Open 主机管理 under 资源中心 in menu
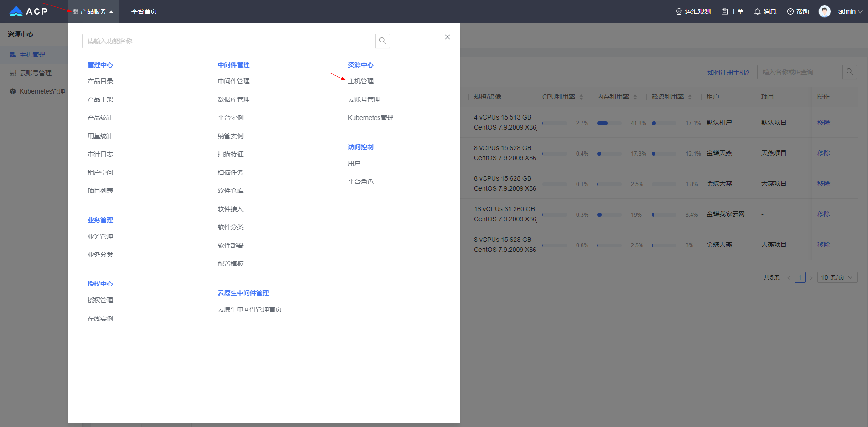Screen dimensions: 868x427 coord(361,81)
